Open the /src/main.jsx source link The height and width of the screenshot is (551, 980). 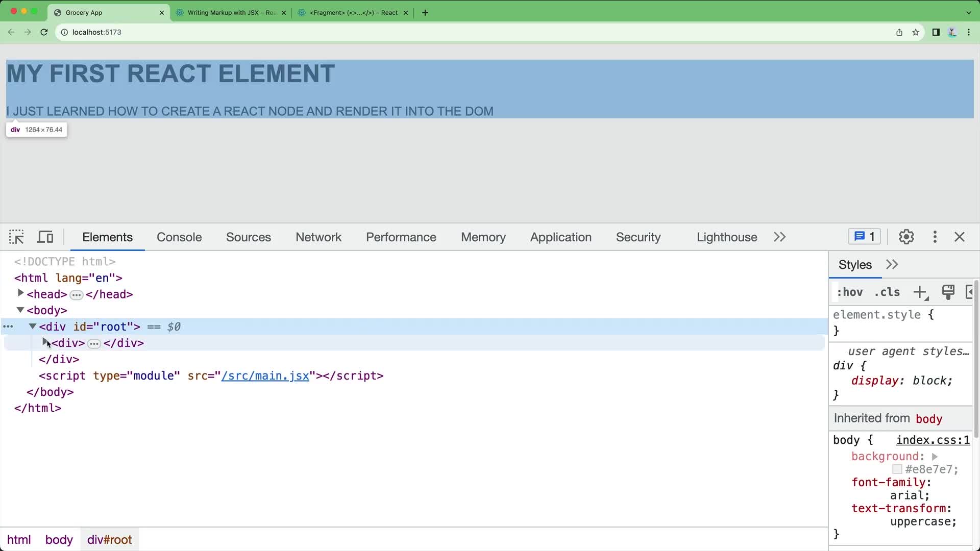[265, 375]
